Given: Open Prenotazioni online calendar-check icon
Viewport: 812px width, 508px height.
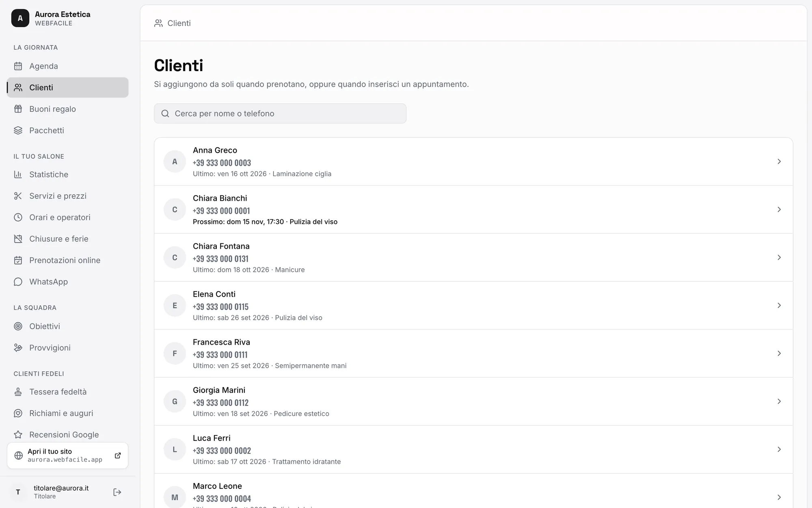Looking at the screenshot, I should click(x=18, y=261).
